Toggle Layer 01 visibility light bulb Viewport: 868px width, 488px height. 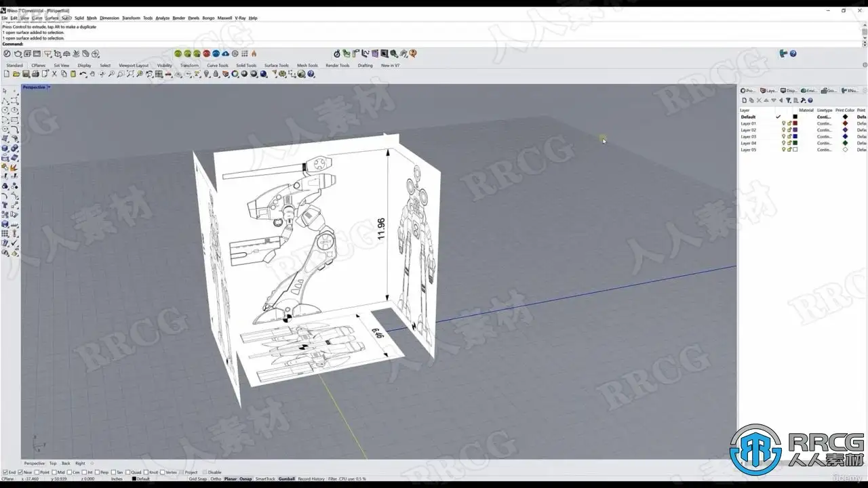point(783,123)
